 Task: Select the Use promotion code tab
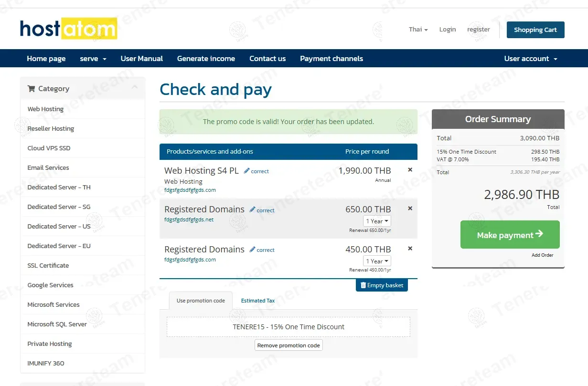coord(201,301)
